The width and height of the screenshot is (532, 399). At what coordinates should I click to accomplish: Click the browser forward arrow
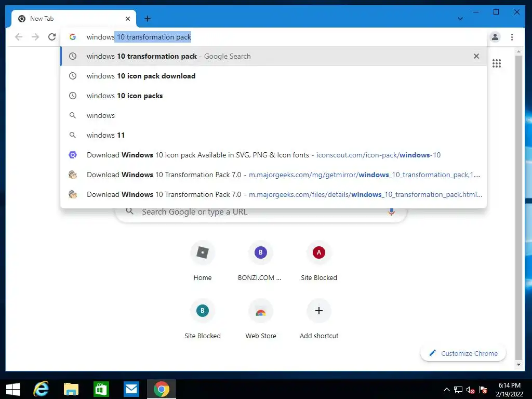pos(35,37)
